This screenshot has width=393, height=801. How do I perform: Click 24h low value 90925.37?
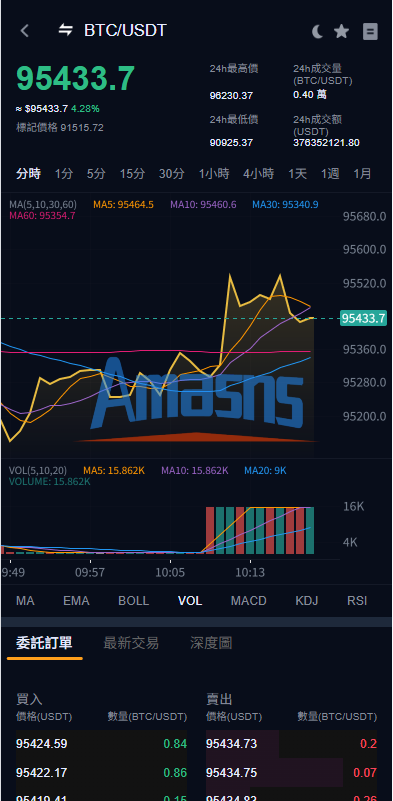(231, 143)
